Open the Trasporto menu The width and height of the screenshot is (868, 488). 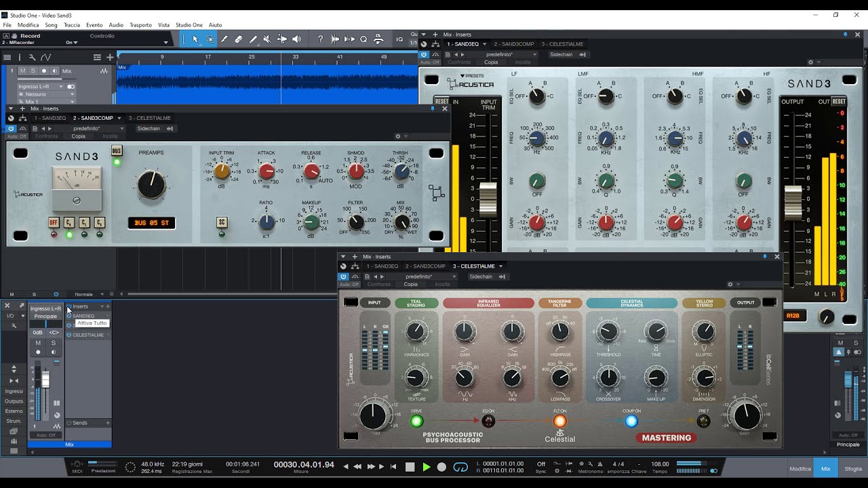140,25
